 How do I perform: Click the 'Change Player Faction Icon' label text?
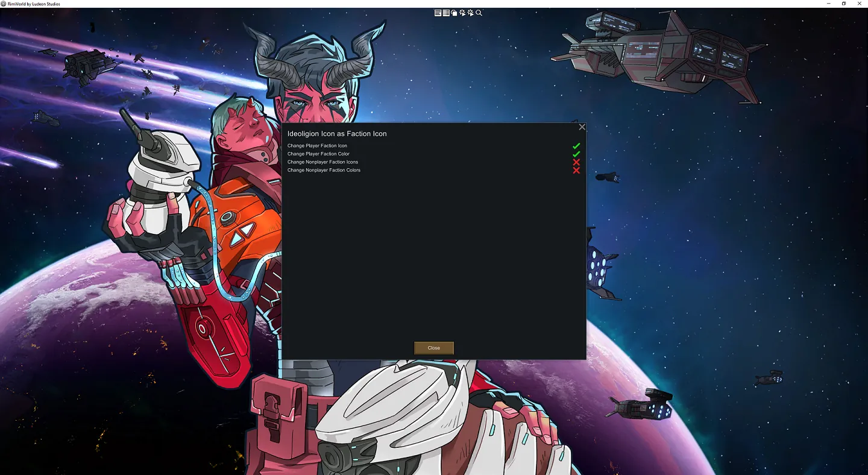(x=317, y=146)
